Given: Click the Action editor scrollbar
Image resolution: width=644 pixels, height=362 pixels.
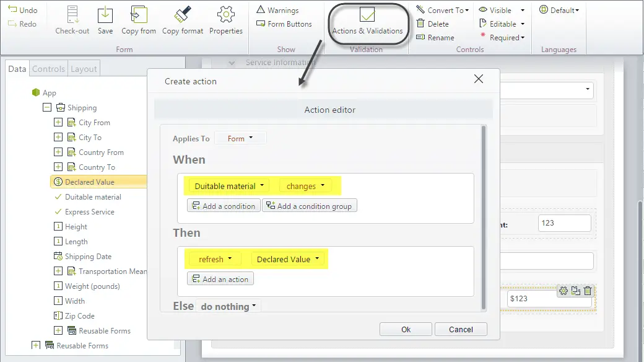Looking at the screenshot, I should point(484,218).
